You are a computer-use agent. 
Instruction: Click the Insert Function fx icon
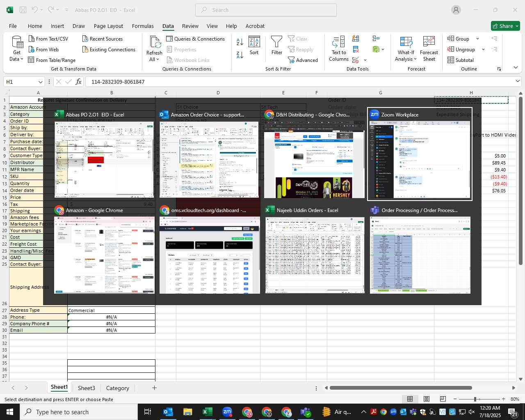[79, 82]
